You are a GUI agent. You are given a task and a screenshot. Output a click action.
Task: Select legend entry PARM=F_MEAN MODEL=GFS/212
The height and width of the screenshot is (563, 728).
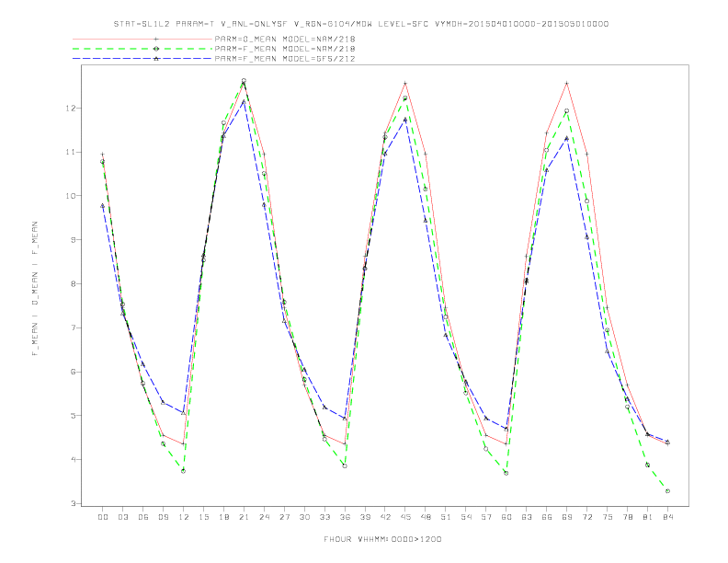click(285, 59)
